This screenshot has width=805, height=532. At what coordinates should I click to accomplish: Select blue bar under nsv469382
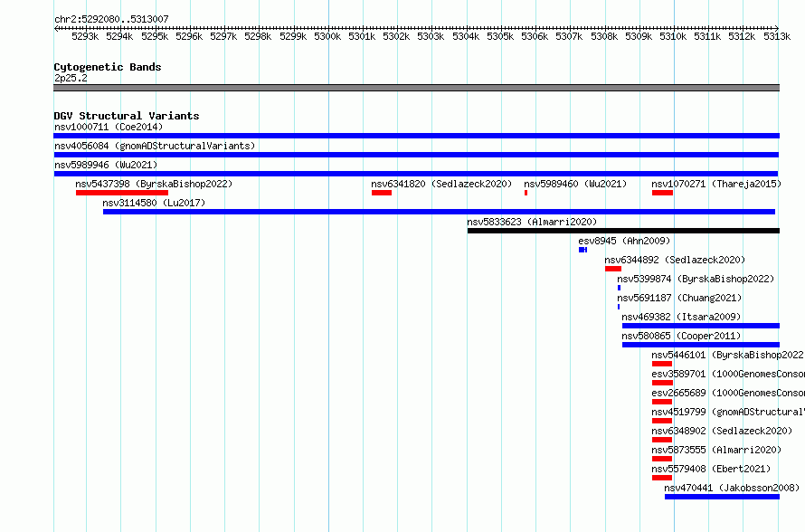[701, 326]
